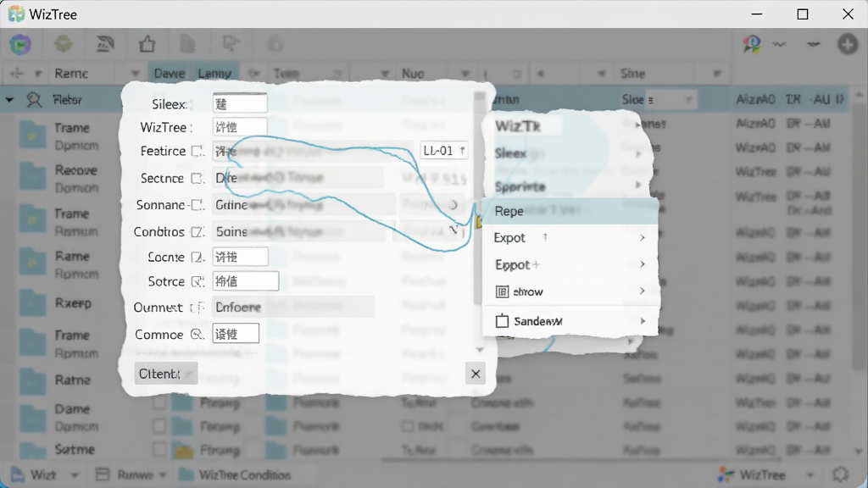Click the Sotrce input field
Screen dimensions: 868x488
(245, 281)
